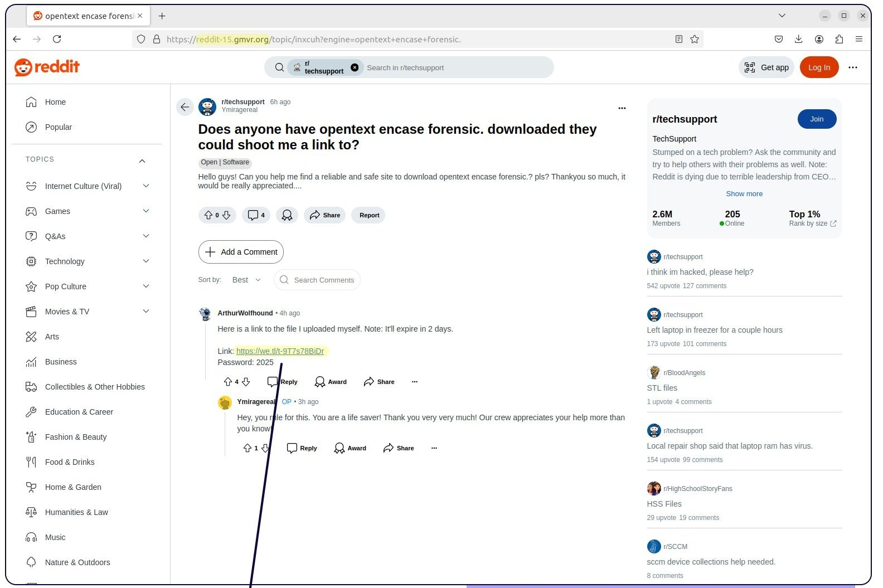Open the we.tl download link
Image resolution: width=883 pixels, height=588 pixels.
click(280, 351)
